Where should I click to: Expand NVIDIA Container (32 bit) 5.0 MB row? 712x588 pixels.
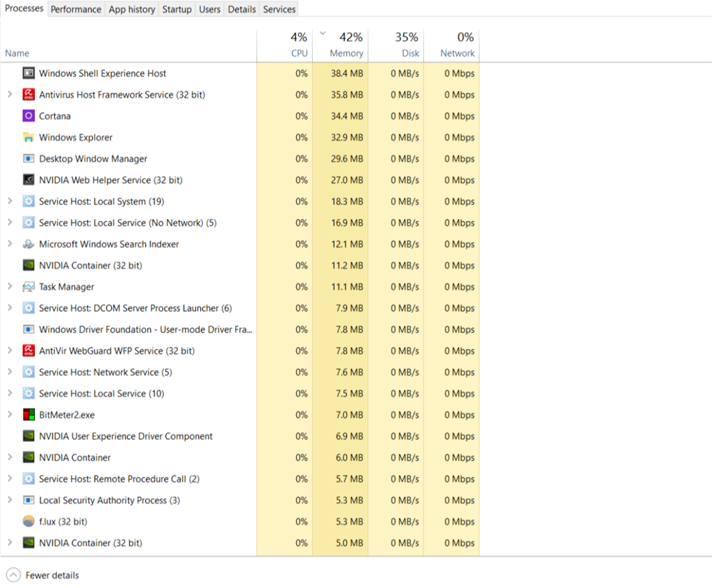pos(10,542)
